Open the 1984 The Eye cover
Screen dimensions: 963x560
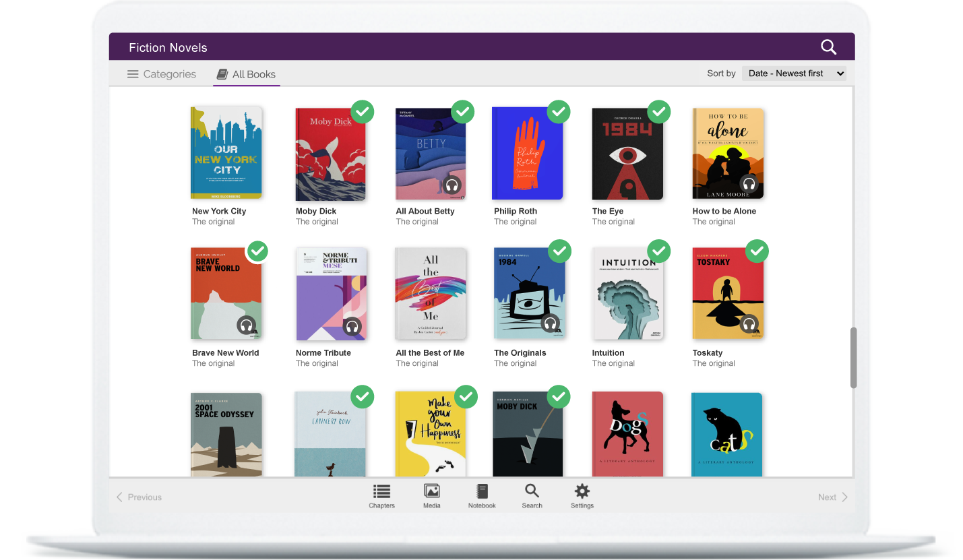[x=627, y=154]
